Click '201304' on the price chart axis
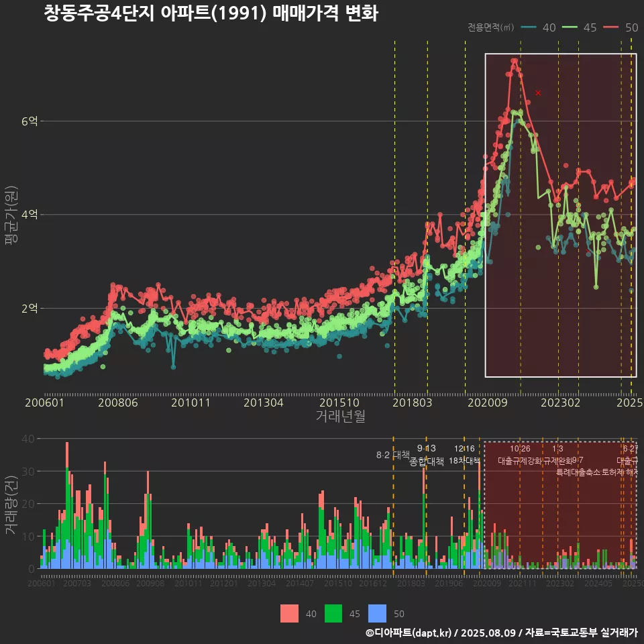The image size is (644, 644). pos(263,402)
